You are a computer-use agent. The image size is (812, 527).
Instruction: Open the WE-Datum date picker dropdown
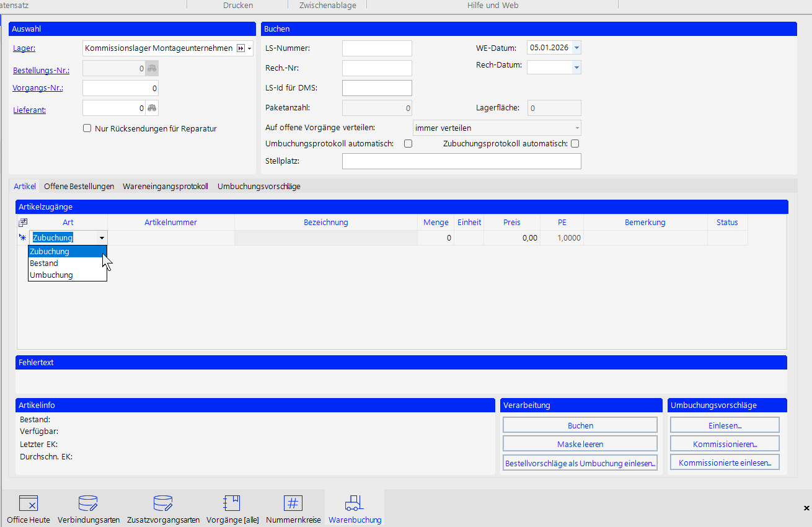pos(576,48)
